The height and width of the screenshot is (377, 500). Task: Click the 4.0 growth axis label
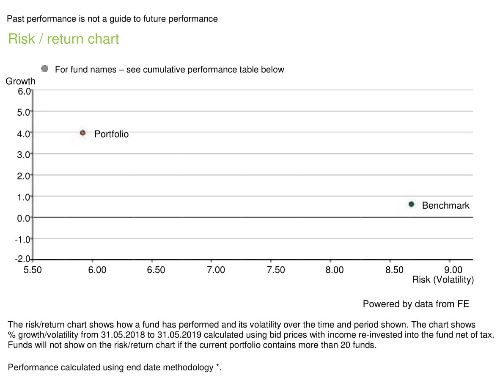[24, 134]
